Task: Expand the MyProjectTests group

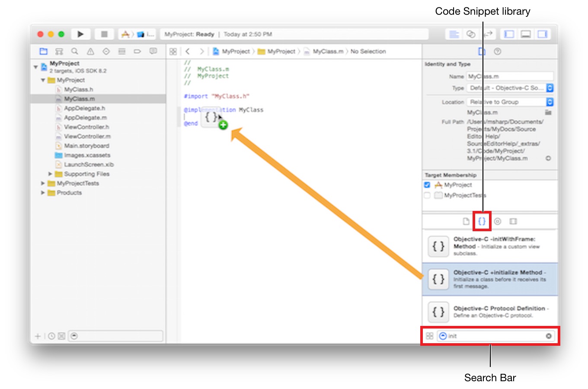Action: (43, 183)
